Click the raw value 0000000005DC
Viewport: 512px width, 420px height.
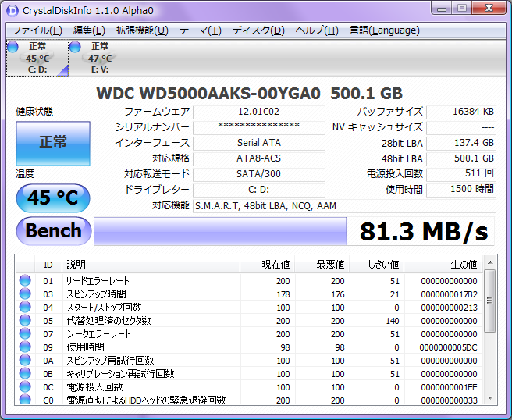pyautogui.click(x=448, y=347)
